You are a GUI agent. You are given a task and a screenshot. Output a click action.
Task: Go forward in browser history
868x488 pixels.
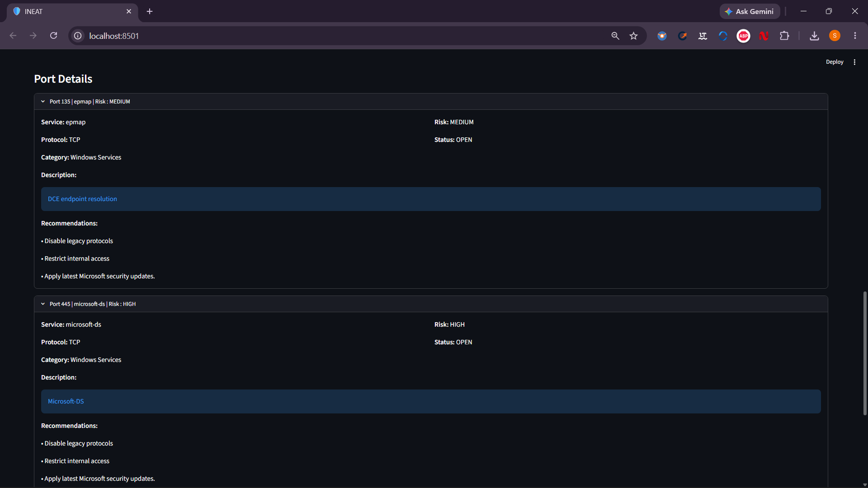pyautogui.click(x=33, y=36)
